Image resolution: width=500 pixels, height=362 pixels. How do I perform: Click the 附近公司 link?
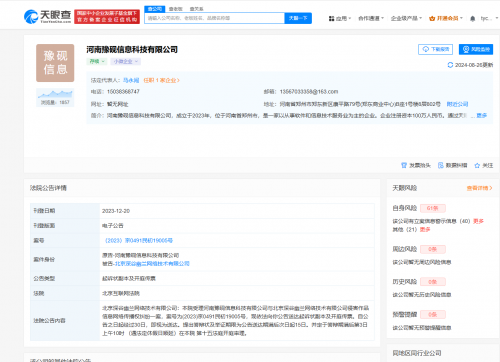pyautogui.click(x=457, y=104)
